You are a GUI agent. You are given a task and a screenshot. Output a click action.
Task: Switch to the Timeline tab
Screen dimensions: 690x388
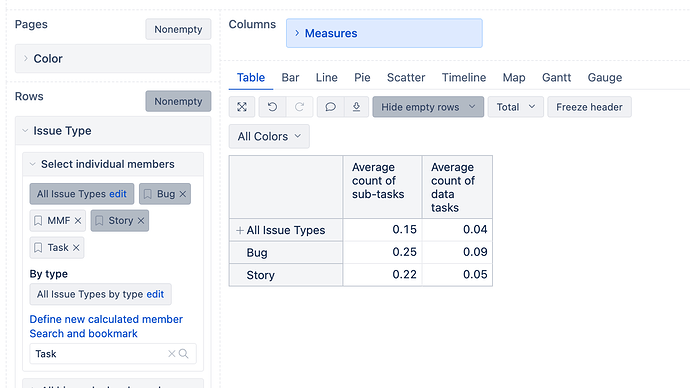464,77
